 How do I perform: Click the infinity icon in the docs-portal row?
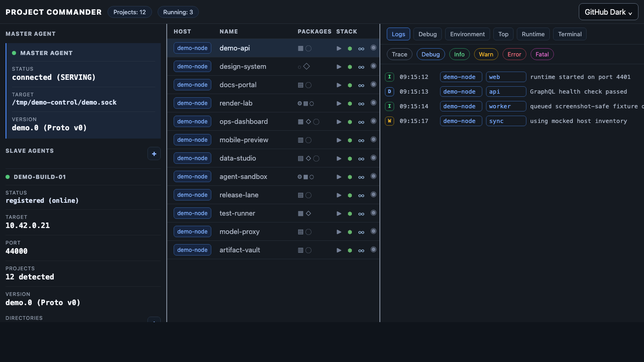tap(362, 85)
